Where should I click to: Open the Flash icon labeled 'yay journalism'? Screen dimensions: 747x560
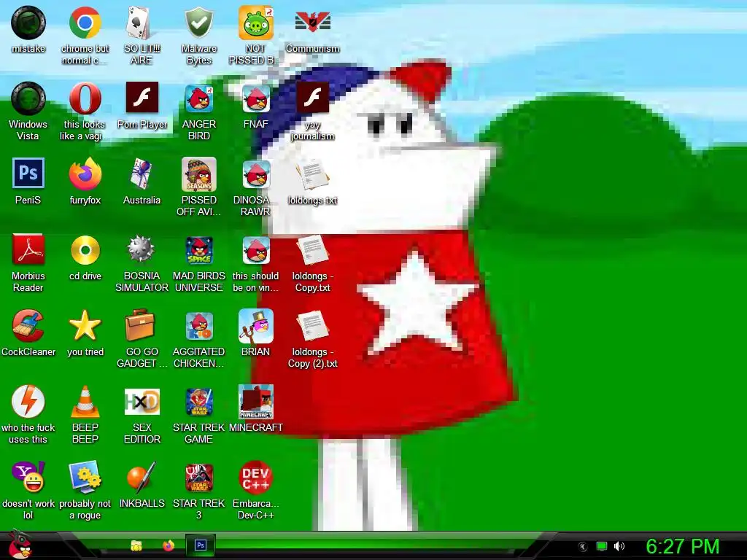pos(312,97)
